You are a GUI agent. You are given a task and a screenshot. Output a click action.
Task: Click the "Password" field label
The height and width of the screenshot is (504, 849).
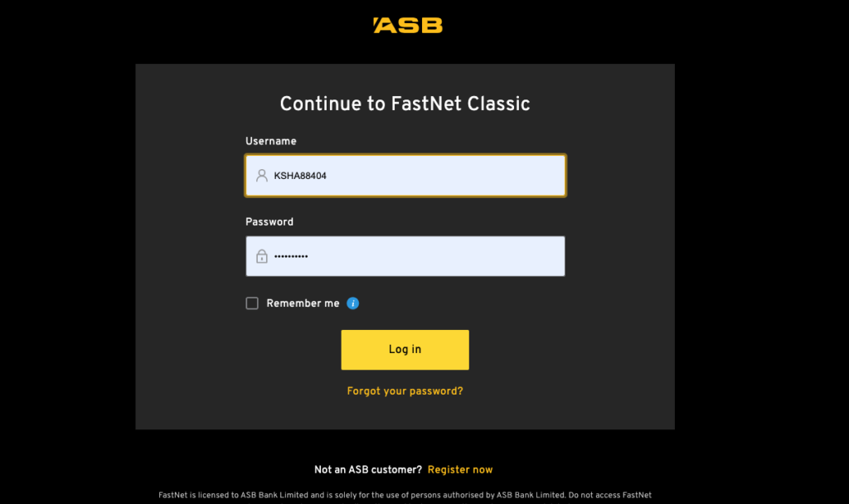coord(269,222)
